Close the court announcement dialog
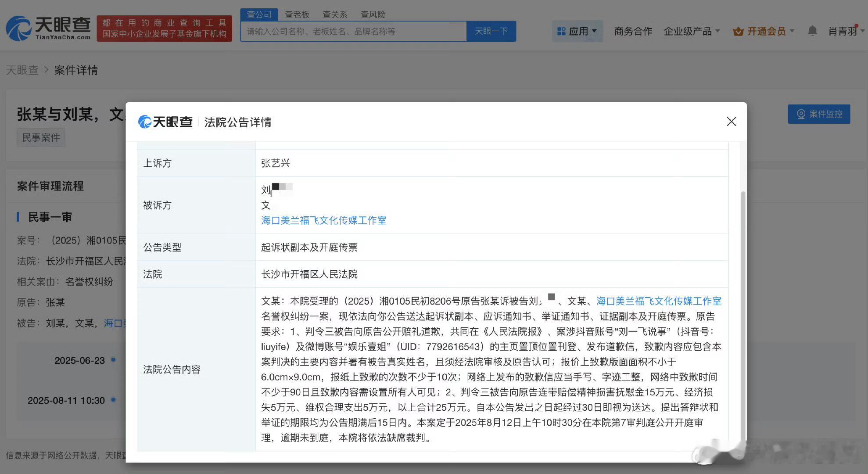The height and width of the screenshot is (474, 868). [x=731, y=122]
